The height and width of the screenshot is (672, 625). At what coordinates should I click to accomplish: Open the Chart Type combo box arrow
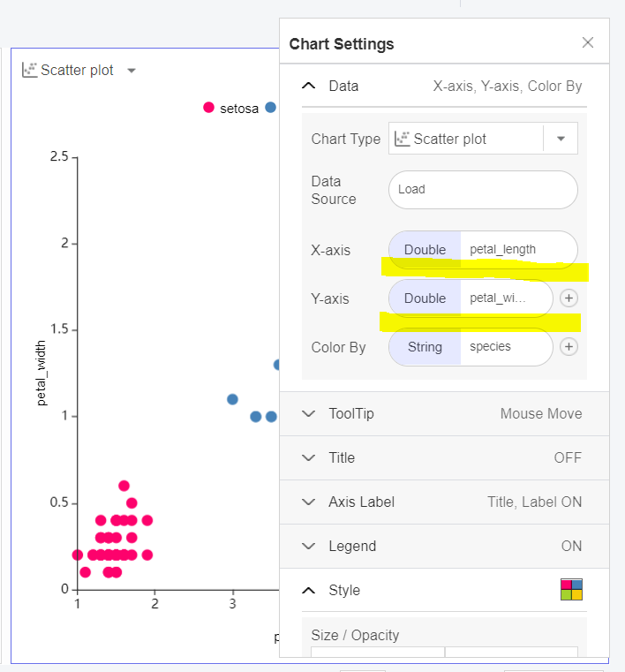(561, 139)
